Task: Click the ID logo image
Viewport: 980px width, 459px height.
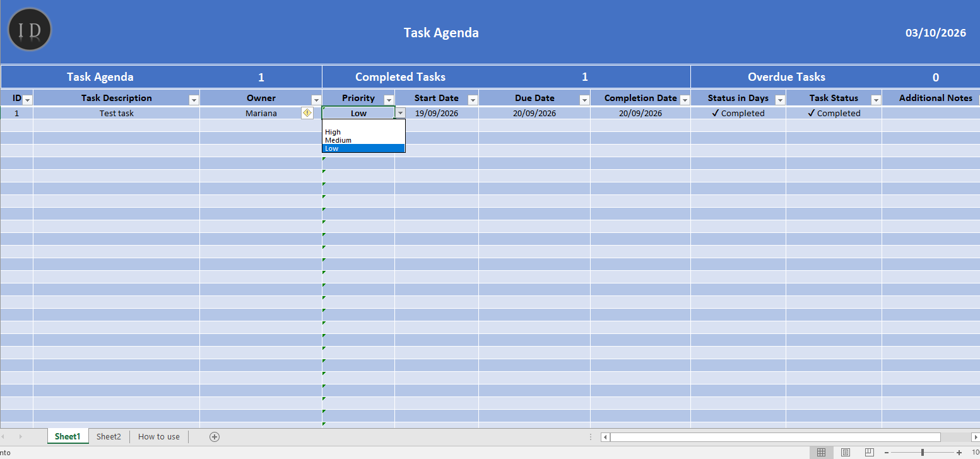Action: (x=30, y=30)
